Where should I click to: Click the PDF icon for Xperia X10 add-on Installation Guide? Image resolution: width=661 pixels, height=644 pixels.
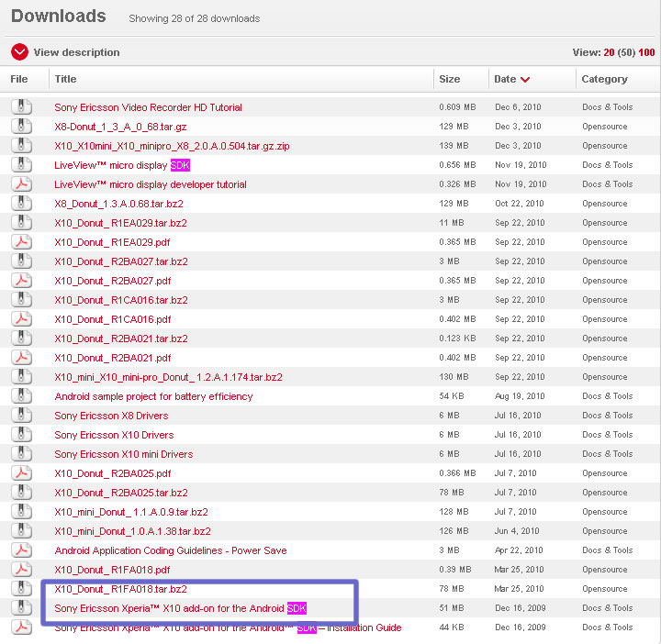[x=21, y=627]
